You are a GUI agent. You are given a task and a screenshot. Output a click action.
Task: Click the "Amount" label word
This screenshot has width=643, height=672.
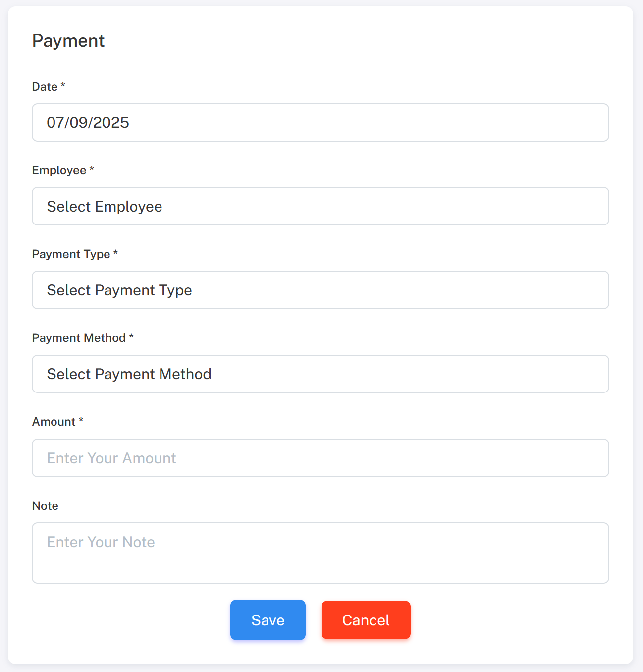[54, 422]
